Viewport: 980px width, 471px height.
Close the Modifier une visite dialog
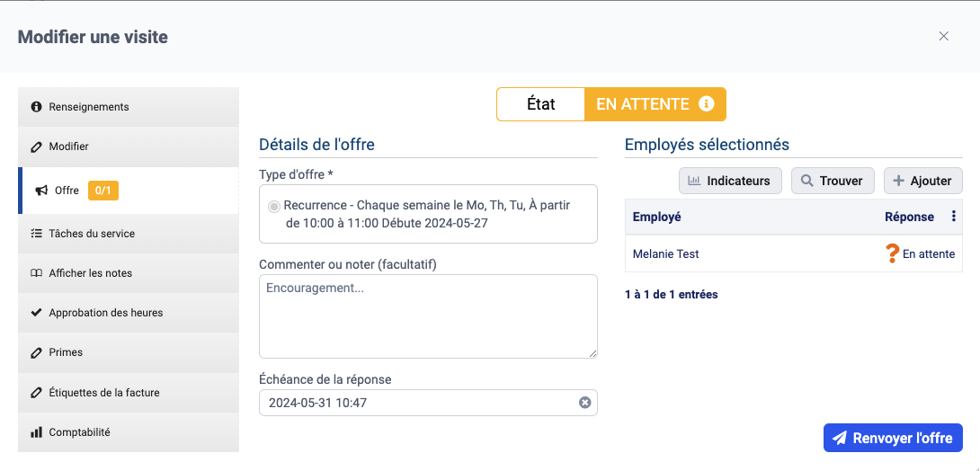coord(943,37)
